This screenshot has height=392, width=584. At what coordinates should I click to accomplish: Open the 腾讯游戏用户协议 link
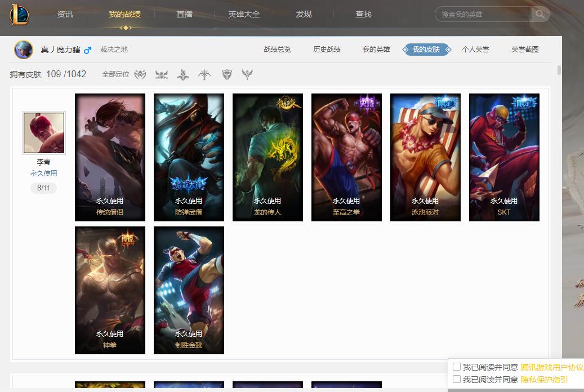(552, 367)
